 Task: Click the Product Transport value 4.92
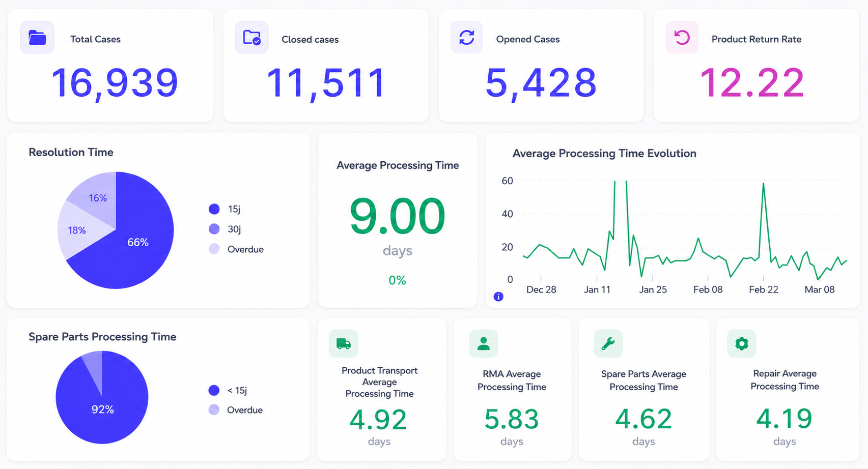point(378,420)
